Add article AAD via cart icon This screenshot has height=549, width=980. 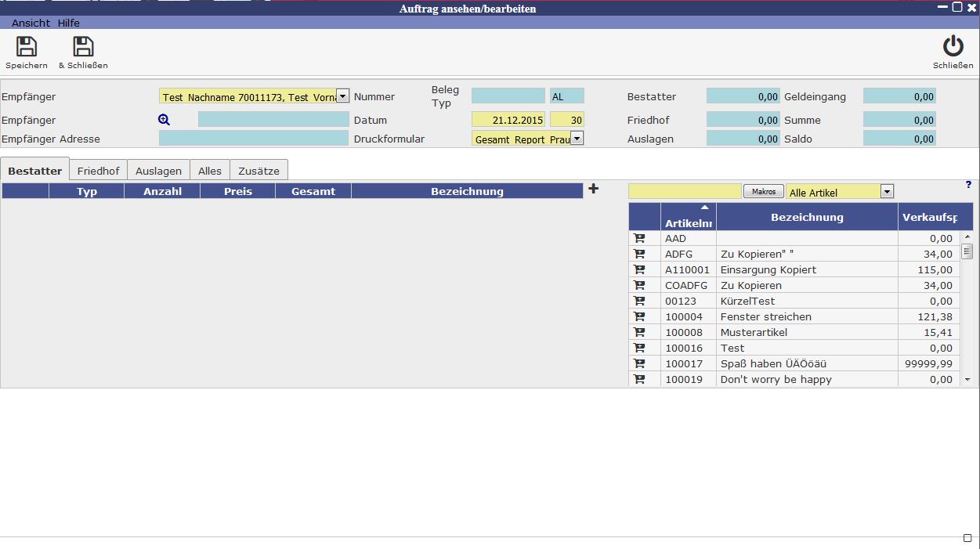(639, 238)
